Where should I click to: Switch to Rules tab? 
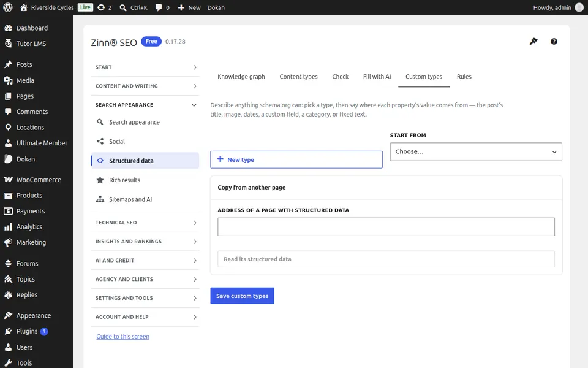click(x=464, y=77)
